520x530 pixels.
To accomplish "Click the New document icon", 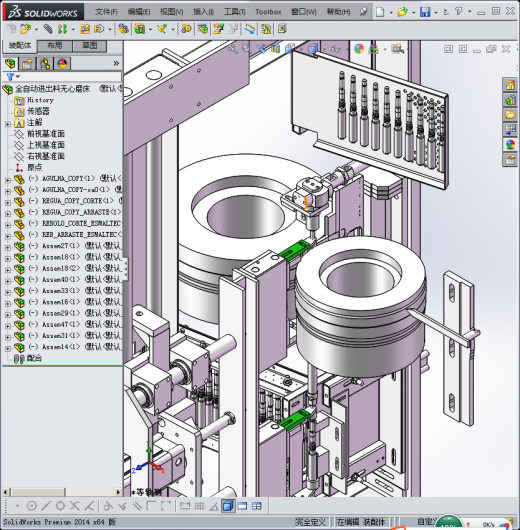I will point(380,12).
